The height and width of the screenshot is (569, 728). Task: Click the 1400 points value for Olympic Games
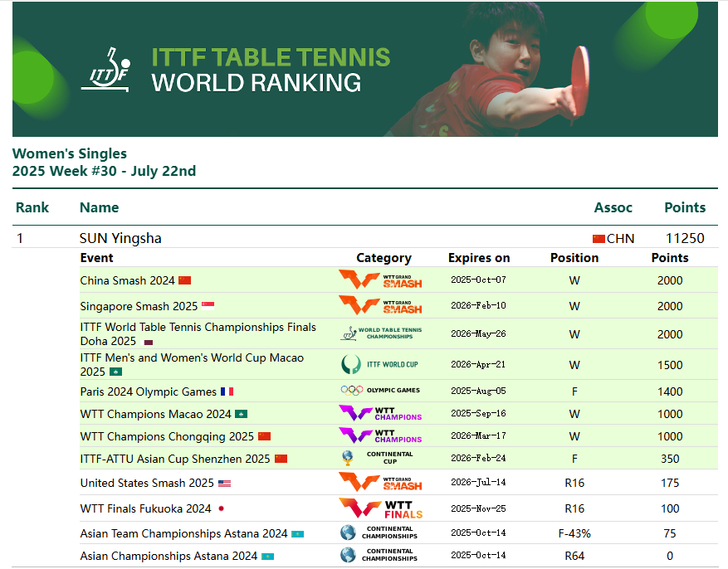[670, 391]
